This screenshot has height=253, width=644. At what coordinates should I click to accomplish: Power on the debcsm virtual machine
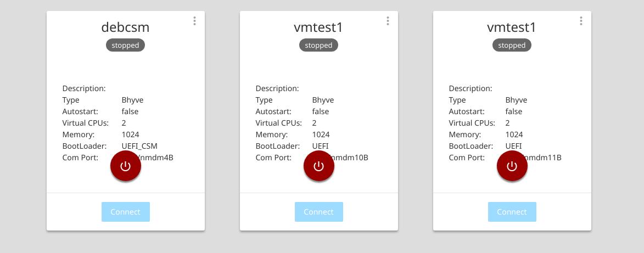click(x=126, y=166)
